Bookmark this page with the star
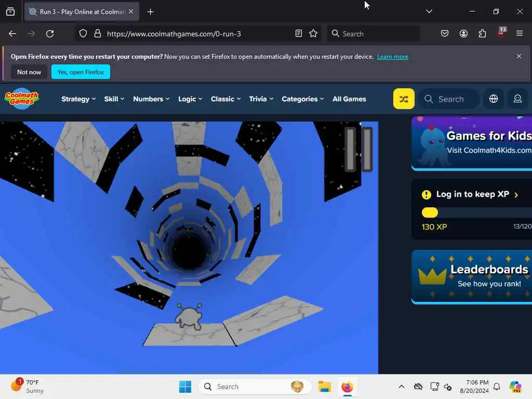 (313, 34)
